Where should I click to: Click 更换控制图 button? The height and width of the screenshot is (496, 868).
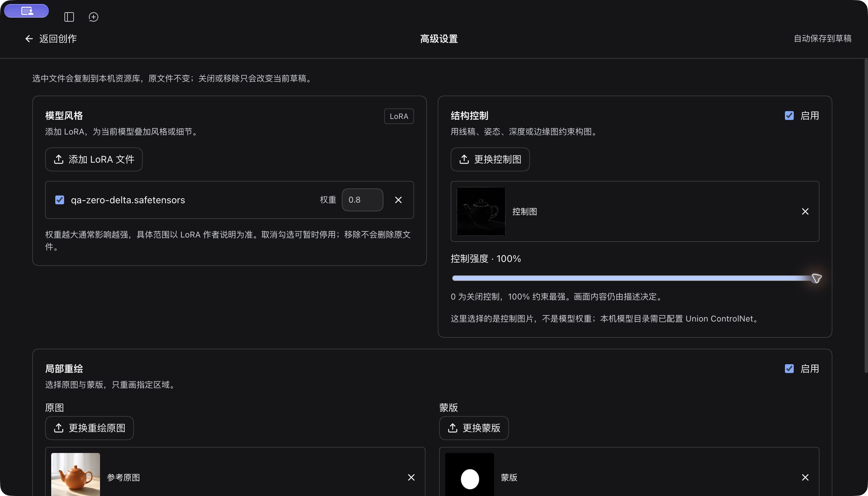[490, 160]
